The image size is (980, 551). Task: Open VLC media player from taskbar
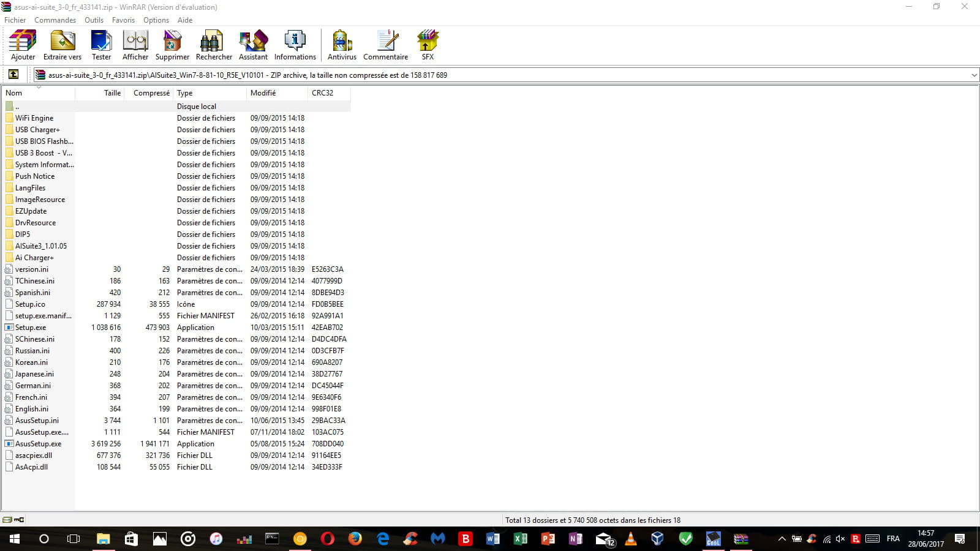630,539
